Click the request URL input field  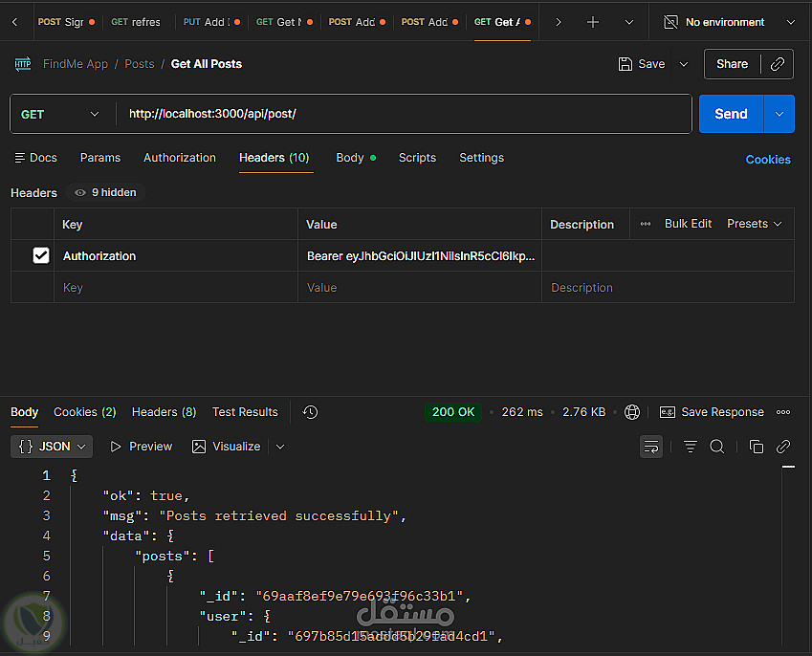click(402, 114)
